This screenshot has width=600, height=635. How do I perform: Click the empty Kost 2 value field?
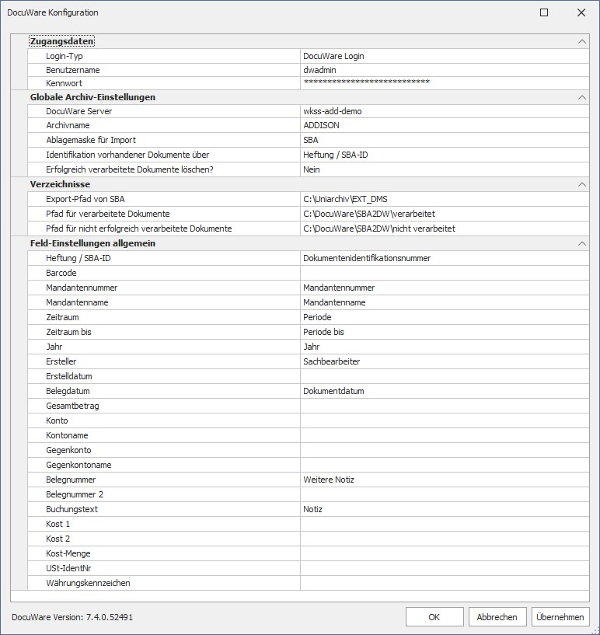[x=445, y=539]
